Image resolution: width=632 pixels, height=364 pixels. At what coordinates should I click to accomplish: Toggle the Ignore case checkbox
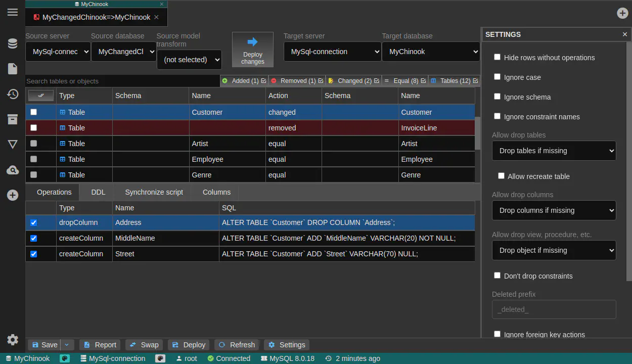pos(497,77)
